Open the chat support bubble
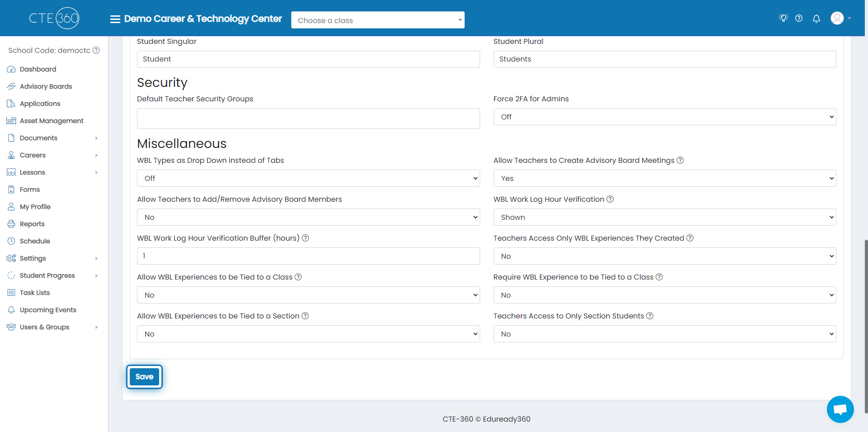868x432 pixels. coord(840,409)
